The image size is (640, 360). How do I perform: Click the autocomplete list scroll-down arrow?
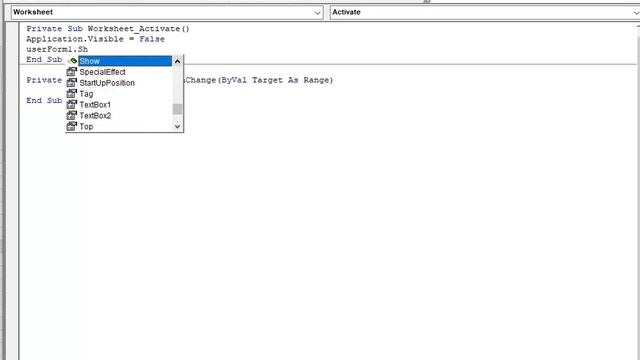coord(178,127)
